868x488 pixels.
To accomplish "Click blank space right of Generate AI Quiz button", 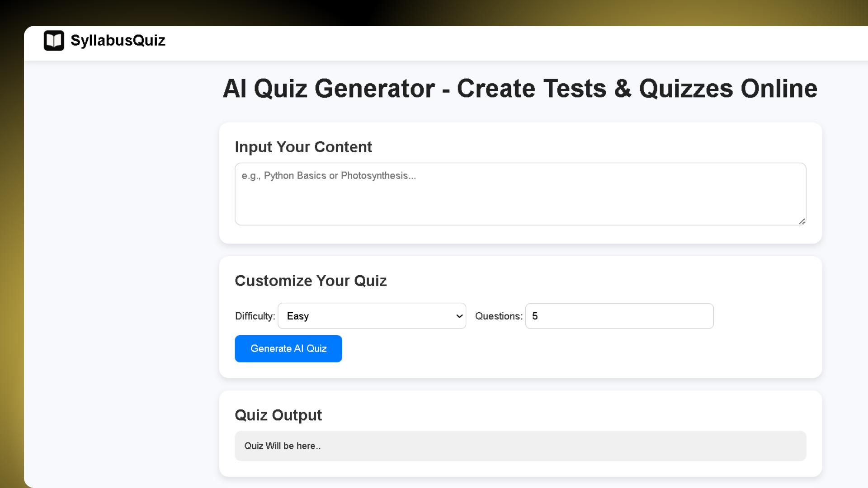I will 542,349.
